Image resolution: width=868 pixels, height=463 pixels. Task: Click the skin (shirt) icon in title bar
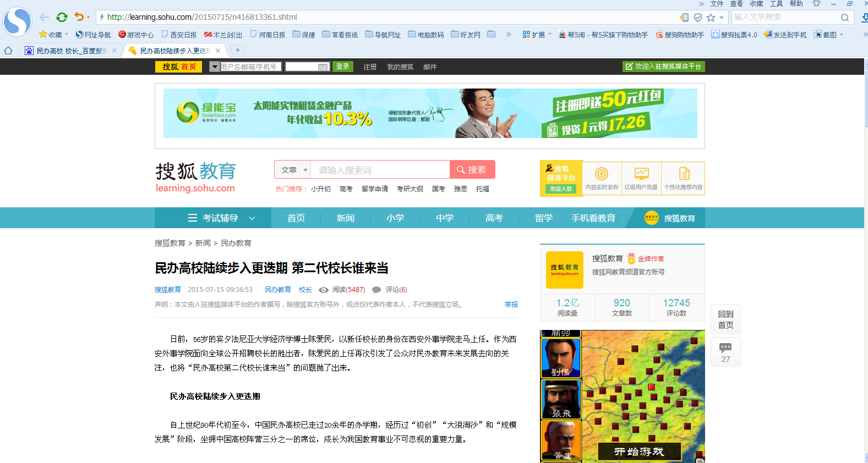(816, 4)
